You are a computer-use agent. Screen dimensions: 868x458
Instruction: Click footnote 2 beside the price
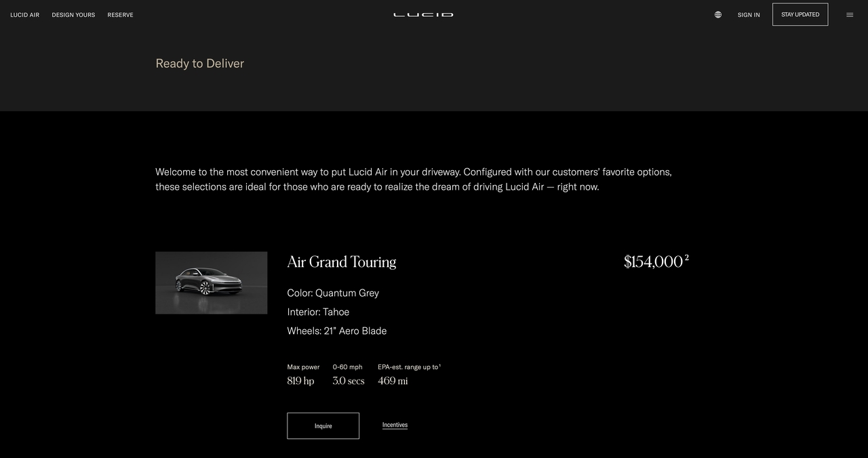[x=687, y=257]
